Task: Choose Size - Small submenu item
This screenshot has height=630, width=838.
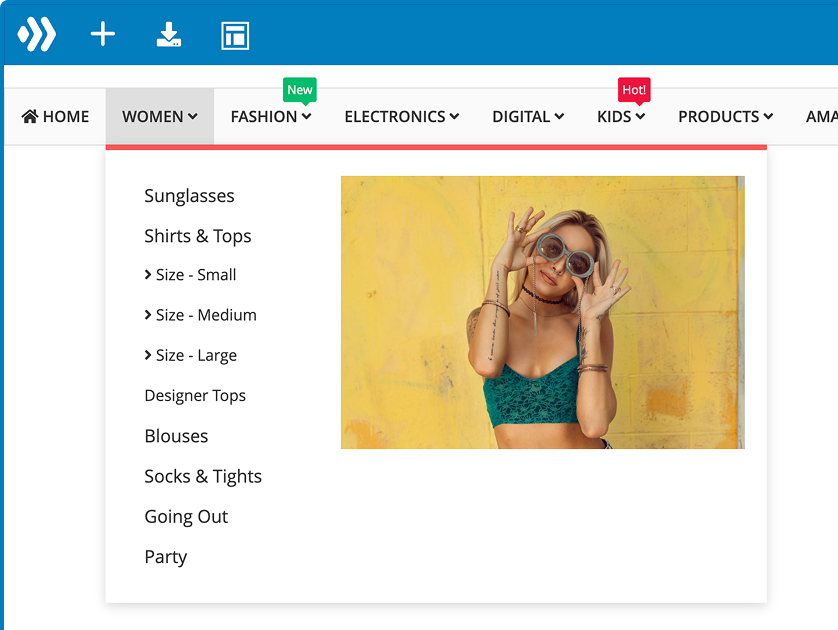Action: tap(195, 275)
